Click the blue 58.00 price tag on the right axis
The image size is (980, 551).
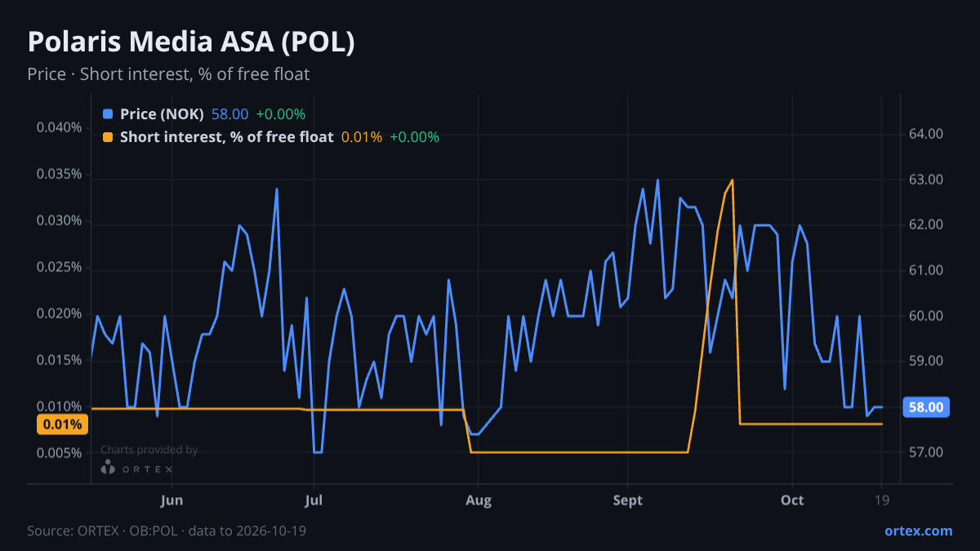pos(927,407)
